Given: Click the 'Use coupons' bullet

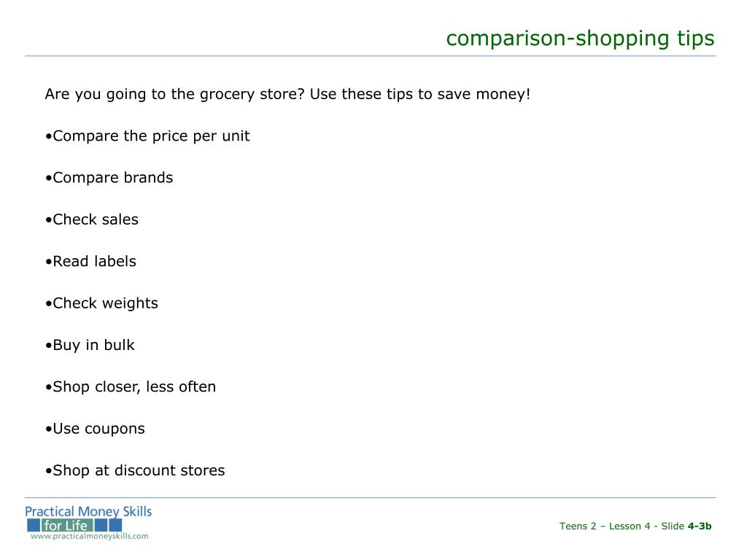Looking at the screenshot, I should point(95,429).
